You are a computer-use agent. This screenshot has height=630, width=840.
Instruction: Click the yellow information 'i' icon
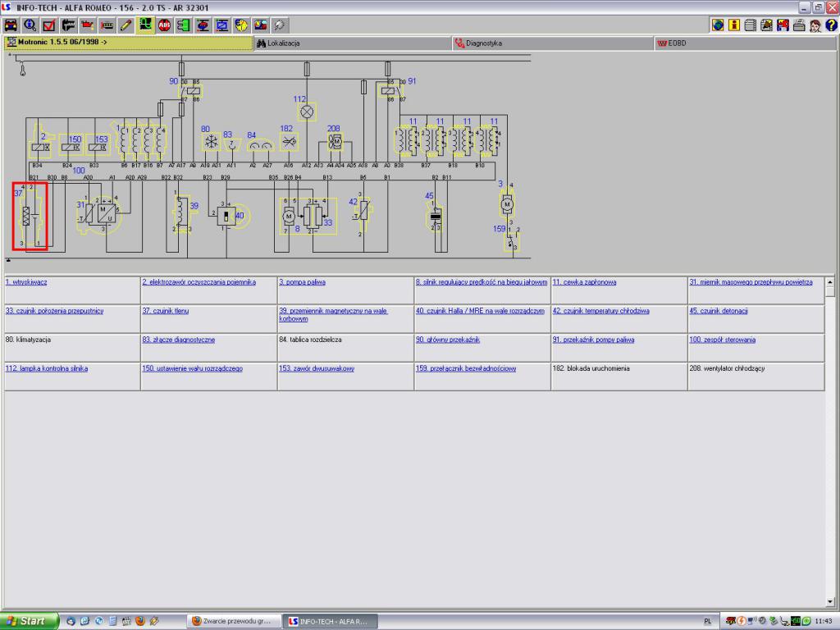(734, 25)
